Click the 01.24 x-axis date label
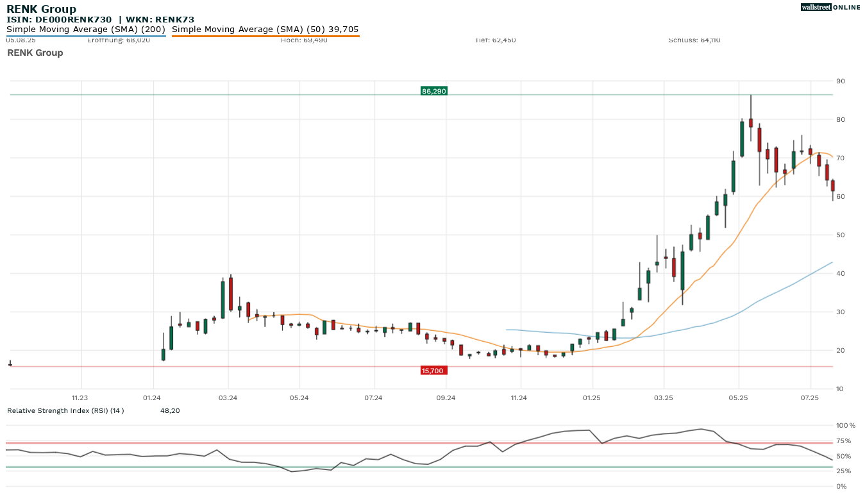The width and height of the screenshot is (865, 504). [153, 398]
